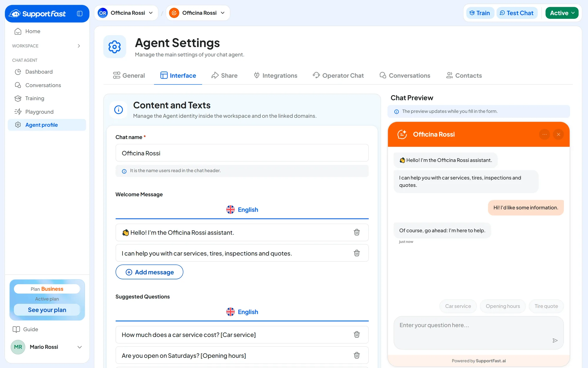Screen dimensions: 588x368
Task: Delete the 'Are you open on Saturdays?' question
Action: (357, 355)
